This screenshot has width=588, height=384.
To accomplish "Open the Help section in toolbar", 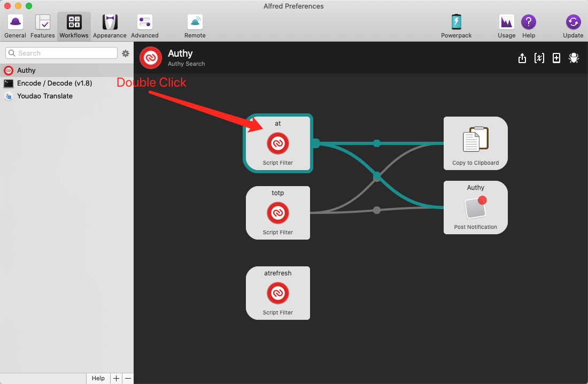I will (x=529, y=27).
